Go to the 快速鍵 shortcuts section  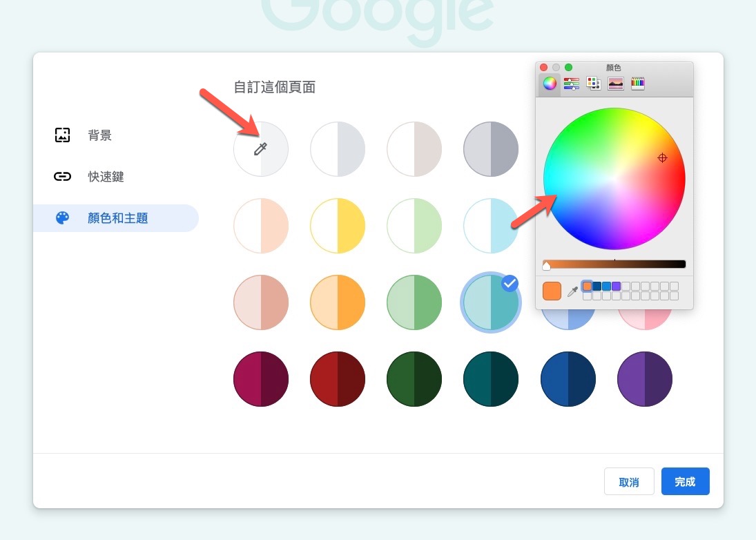[106, 177]
